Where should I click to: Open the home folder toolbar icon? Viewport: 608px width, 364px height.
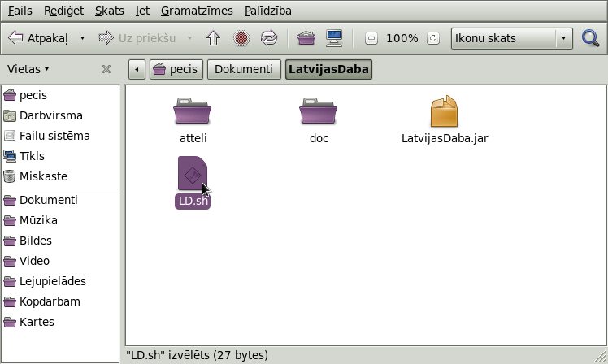(306, 38)
